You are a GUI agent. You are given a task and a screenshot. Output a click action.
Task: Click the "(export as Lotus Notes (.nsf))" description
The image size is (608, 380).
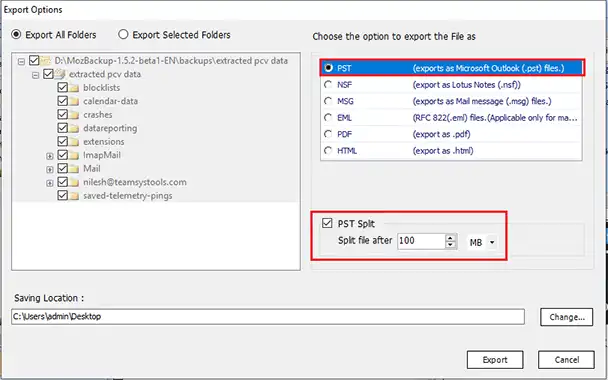[466, 85]
